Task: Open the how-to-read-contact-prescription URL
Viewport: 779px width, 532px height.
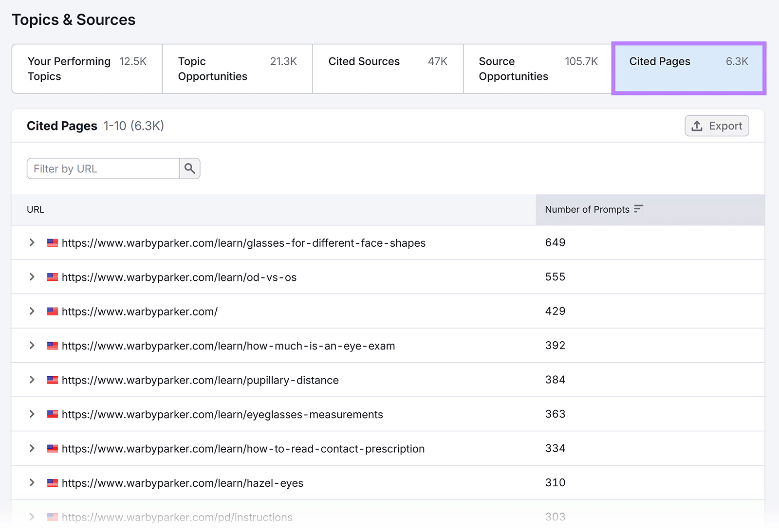Action: 243,449
